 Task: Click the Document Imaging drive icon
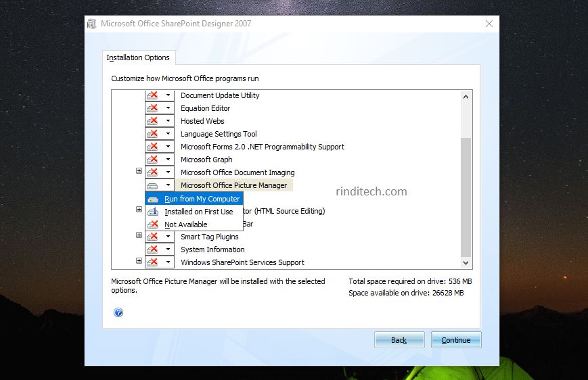(153, 172)
